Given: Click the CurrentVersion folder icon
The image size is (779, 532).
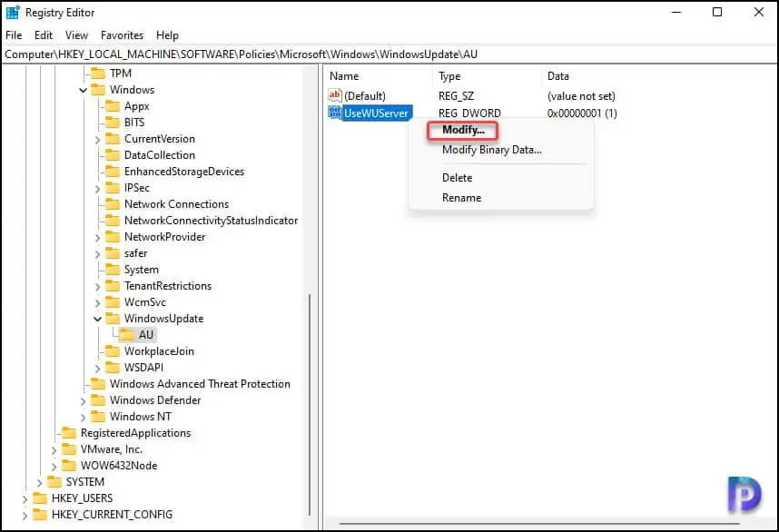Looking at the screenshot, I should tap(113, 139).
